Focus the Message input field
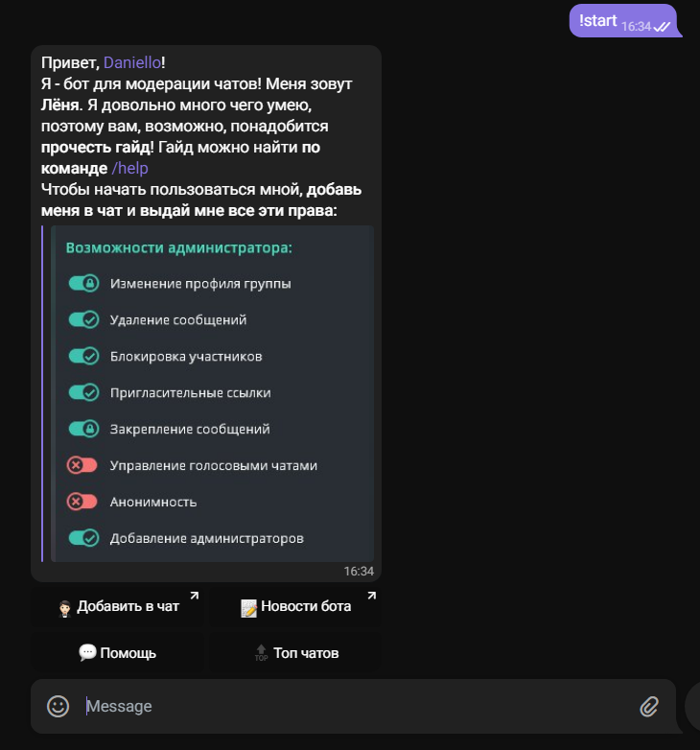700x750 pixels. click(x=355, y=707)
